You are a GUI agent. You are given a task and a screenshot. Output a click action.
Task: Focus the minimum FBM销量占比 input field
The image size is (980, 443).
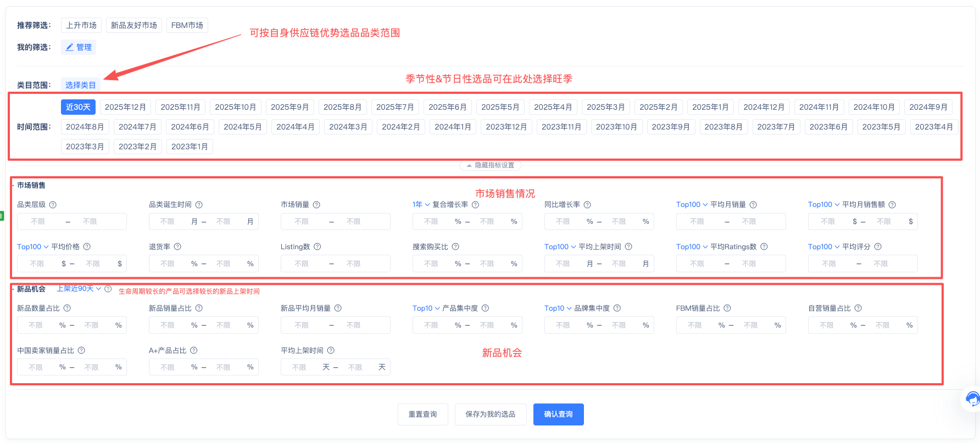(695, 326)
